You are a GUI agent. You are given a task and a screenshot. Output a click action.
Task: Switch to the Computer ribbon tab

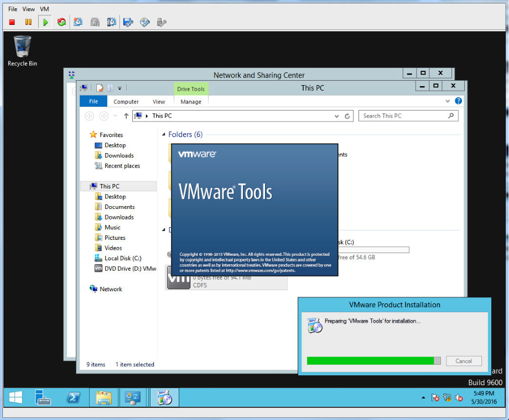(x=126, y=102)
